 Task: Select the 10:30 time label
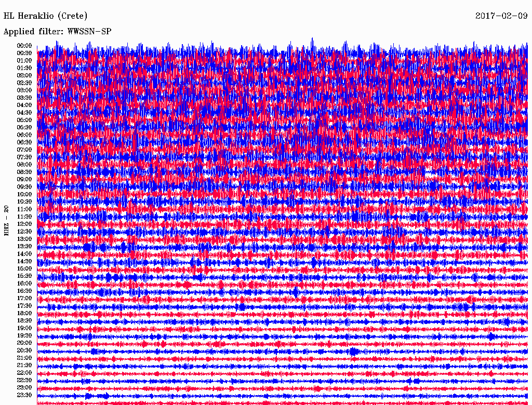click(24, 201)
